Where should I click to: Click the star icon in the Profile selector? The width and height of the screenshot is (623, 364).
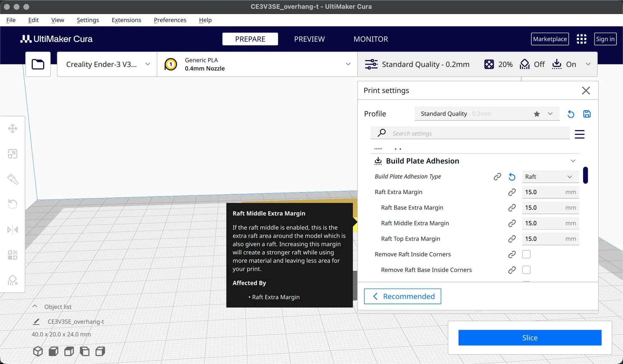[x=536, y=114]
